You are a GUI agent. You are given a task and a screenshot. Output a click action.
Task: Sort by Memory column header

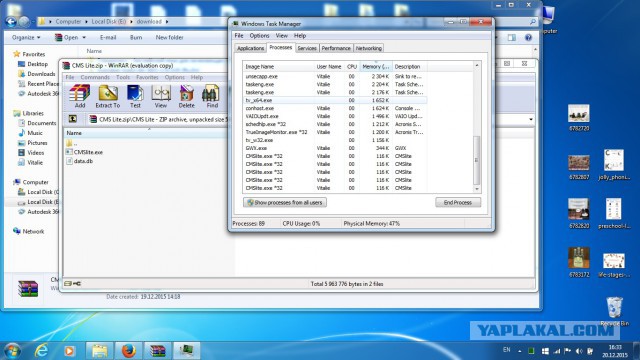coord(376,67)
